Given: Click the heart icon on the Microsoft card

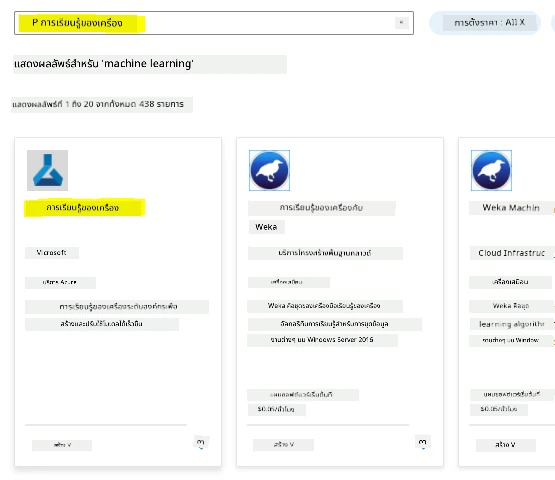Looking at the screenshot, I should [201, 443].
